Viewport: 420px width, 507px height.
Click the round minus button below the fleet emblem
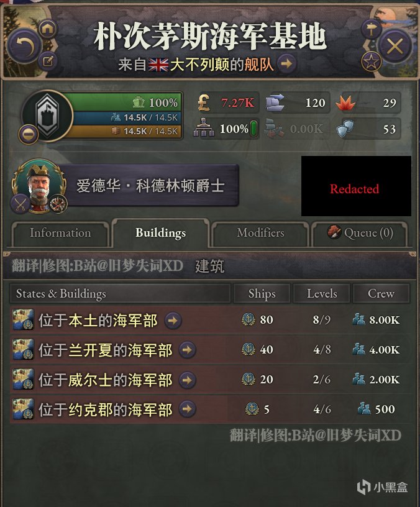[29, 134]
